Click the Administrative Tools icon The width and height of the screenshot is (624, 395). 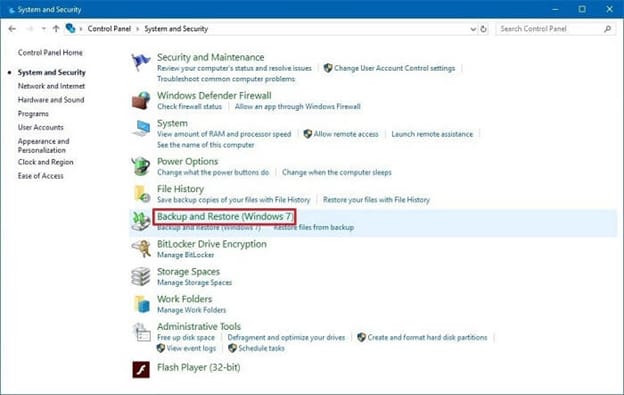click(141, 332)
